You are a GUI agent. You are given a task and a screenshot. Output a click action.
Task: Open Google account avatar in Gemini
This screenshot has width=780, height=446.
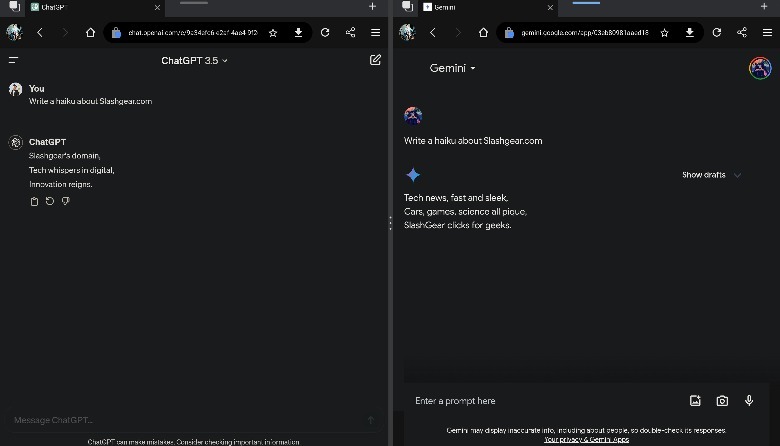coord(760,68)
